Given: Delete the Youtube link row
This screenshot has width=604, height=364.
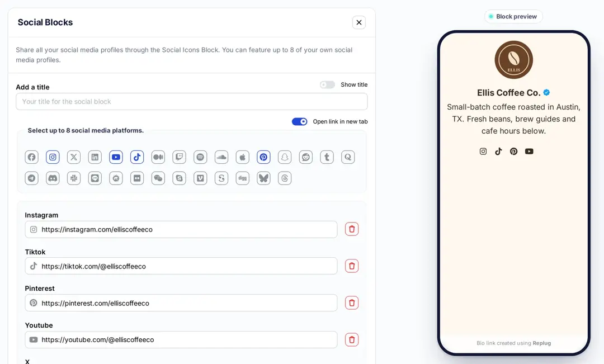Looking at the screenshot, I should click(x=352, y=340).
